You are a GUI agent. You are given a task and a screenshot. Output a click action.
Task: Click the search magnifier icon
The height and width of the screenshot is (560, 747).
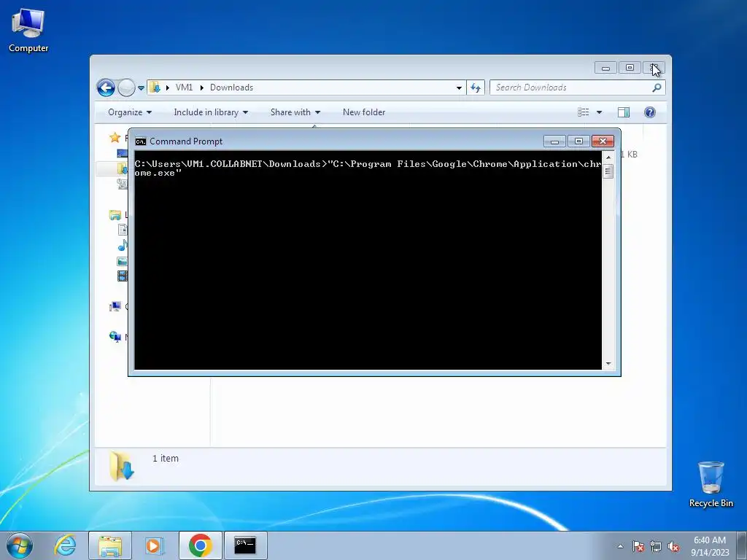point(657,87)
